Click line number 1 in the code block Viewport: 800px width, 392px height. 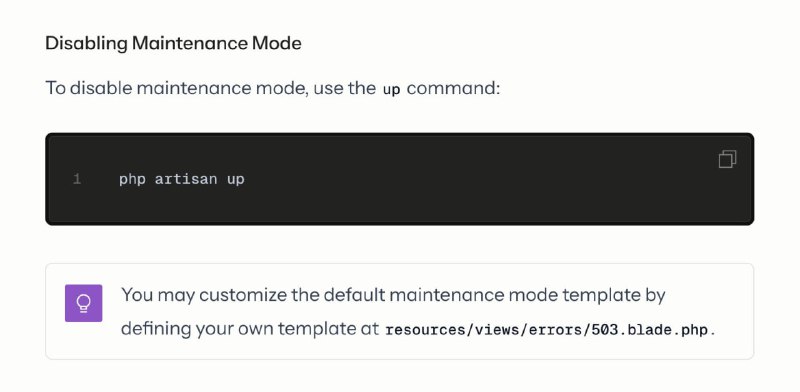(77, 179)
